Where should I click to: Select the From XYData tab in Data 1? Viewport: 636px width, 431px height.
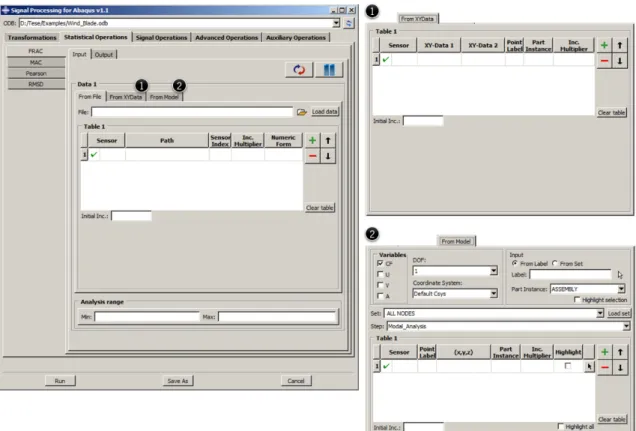tap(126, 97)
